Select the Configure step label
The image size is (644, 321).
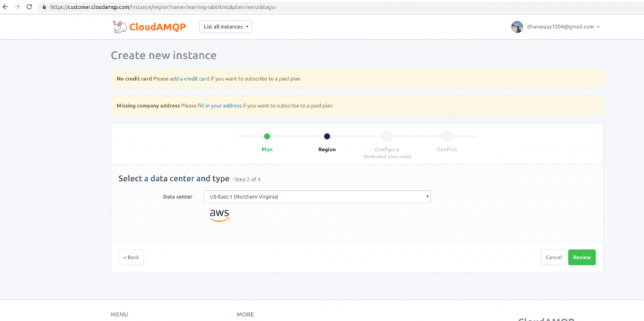(387, 149)
